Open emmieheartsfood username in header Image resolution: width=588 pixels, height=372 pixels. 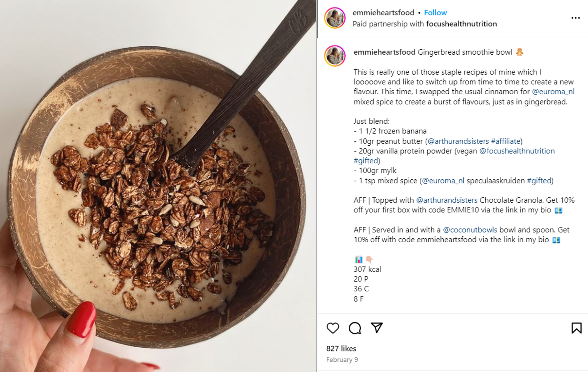point(383,13)
